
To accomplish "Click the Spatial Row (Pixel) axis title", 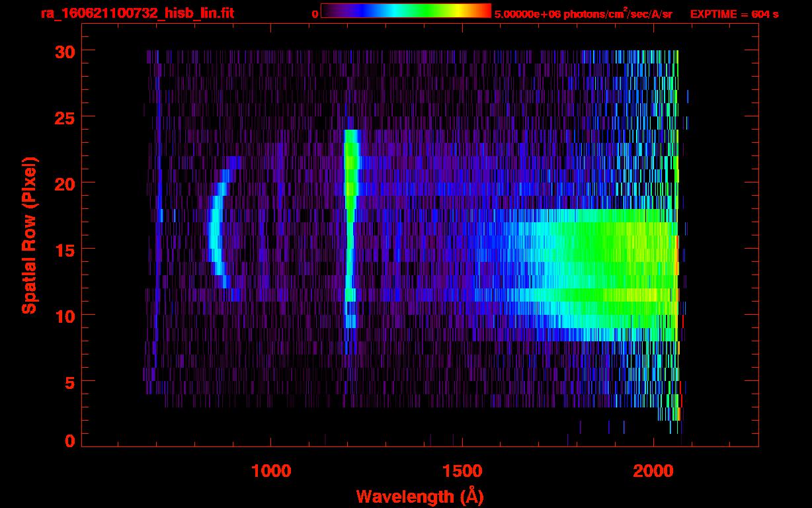I will [x=30, y=235].
